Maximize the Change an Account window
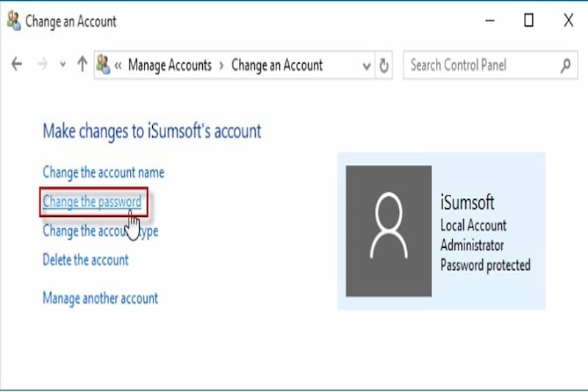This screenshot has height=392, width=588. pyautogui.click(x=528, y=21)
